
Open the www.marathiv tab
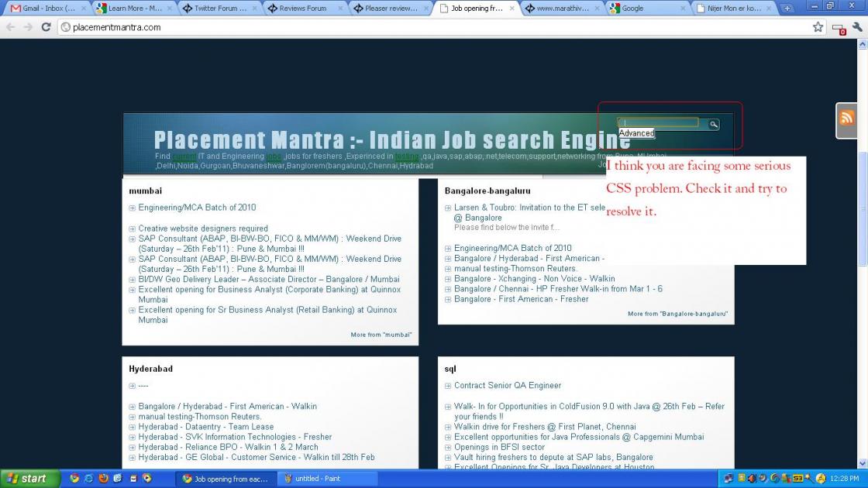(563, 9)
